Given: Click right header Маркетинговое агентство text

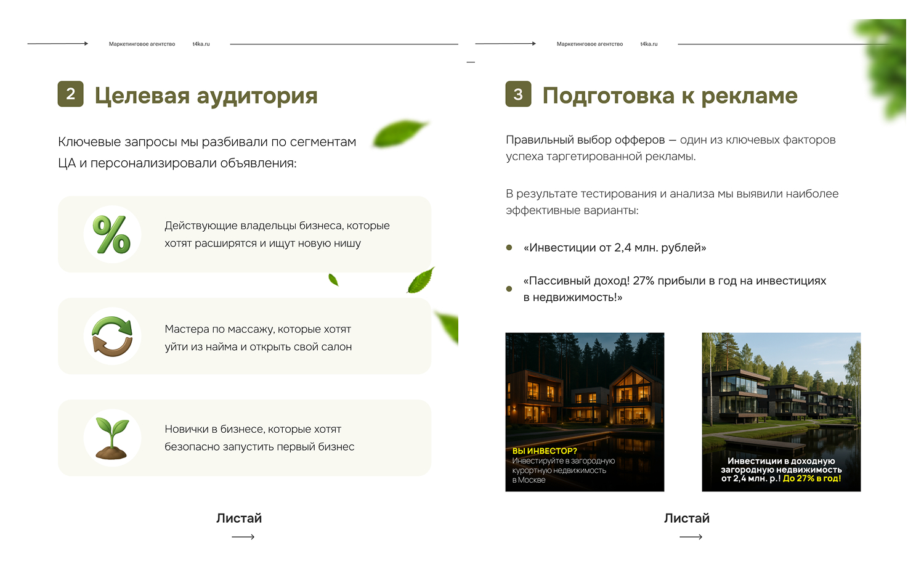Looking at the screenshot, I should coord(590,44).
